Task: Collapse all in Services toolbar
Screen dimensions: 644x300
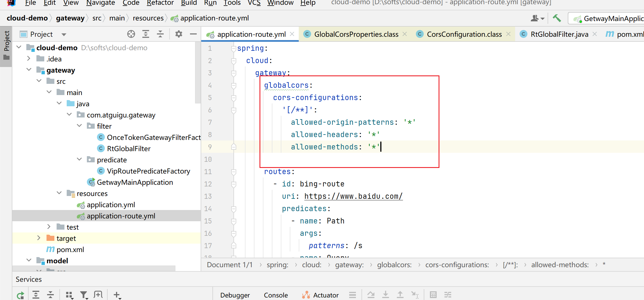Action: [50, 295]
